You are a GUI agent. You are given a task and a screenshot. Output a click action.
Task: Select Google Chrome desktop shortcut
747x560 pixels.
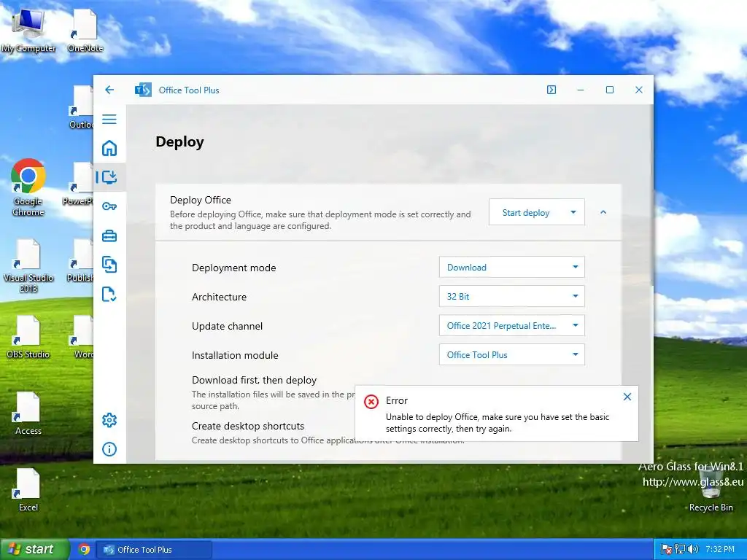click(28, 187)
